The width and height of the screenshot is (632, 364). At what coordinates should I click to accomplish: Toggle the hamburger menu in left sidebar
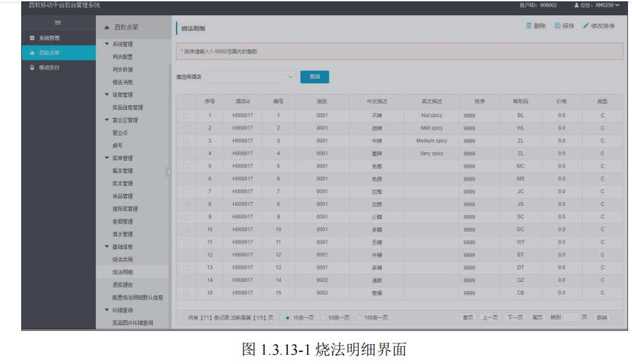58,23
